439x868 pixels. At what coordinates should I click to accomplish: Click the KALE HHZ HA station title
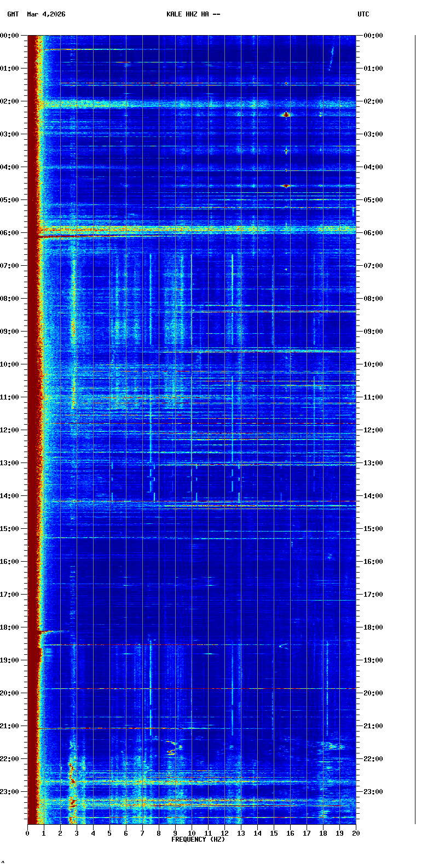[193, 14]
